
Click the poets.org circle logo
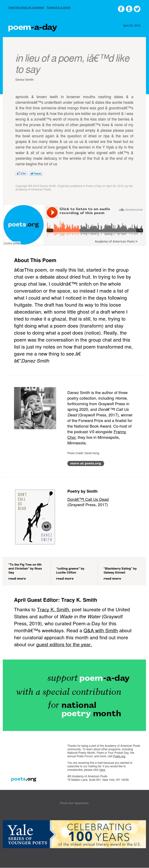pos(23,225)
